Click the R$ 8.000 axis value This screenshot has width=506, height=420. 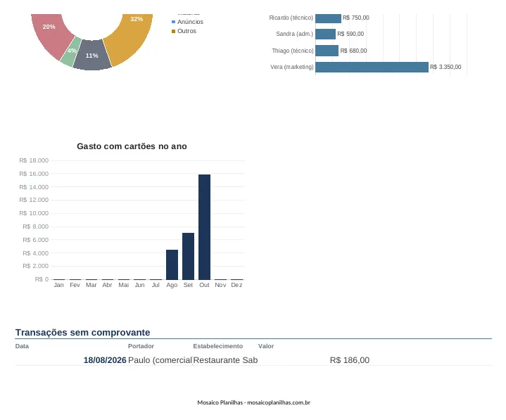35,227
